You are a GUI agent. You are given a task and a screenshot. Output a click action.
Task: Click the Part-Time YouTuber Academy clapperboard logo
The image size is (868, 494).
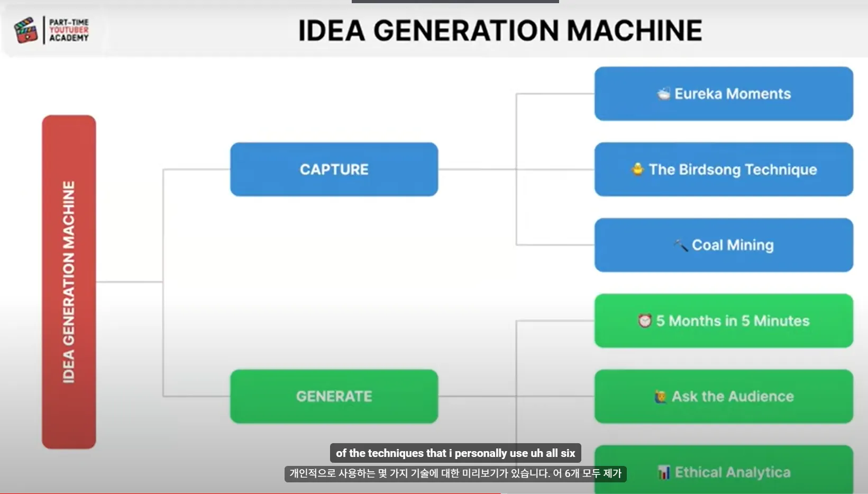tap(26, 30)
